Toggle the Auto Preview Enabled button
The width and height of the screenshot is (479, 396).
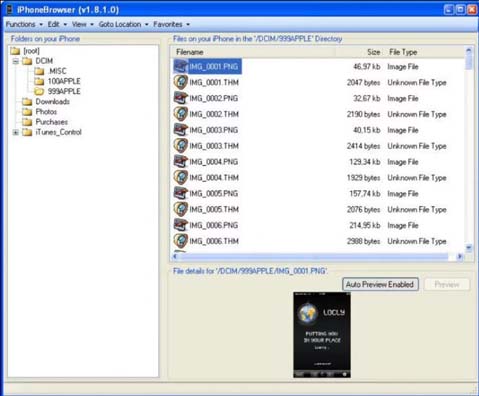tap(380, 284)
